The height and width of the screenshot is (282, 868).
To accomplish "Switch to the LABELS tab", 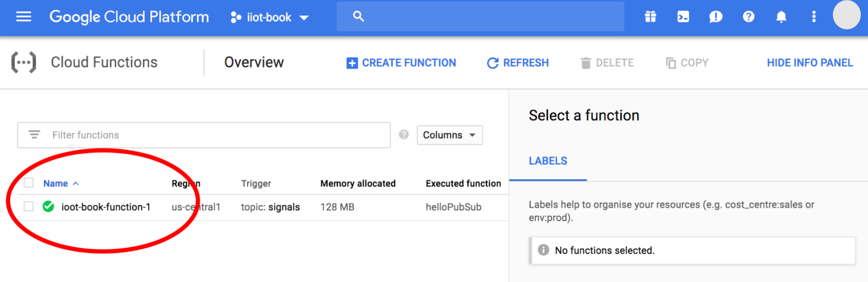I will [x=548, y=161].
